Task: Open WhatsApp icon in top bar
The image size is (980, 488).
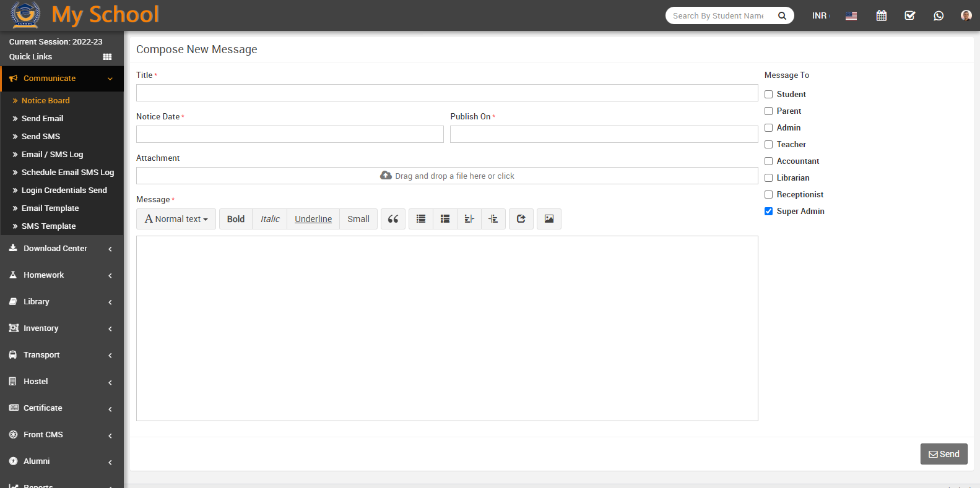Action: pyautogui.click(x=938, y=15)
